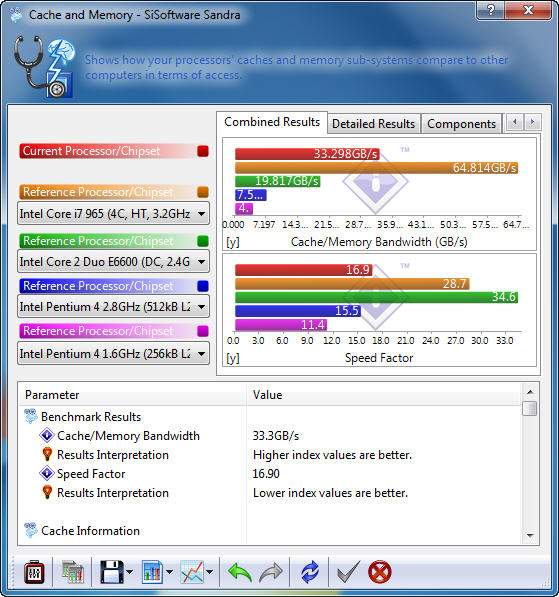The height and width of the screenshot is (597, 559).
Task: Select 'Higher index values are better.' text
Action: tap(332, 455)
